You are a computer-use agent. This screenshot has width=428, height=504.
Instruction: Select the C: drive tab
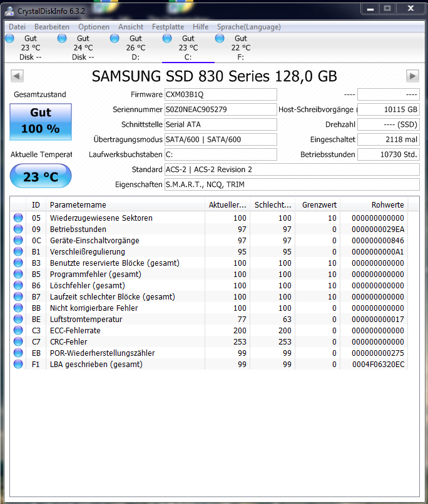[x=188, y=48]
